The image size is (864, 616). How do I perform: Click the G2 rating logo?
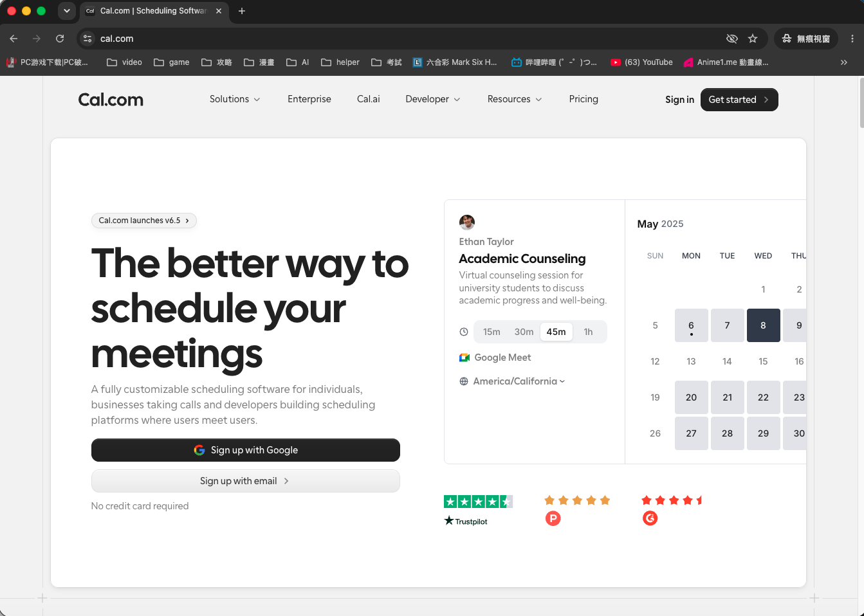pyautogui.click(x=650, y=518)
